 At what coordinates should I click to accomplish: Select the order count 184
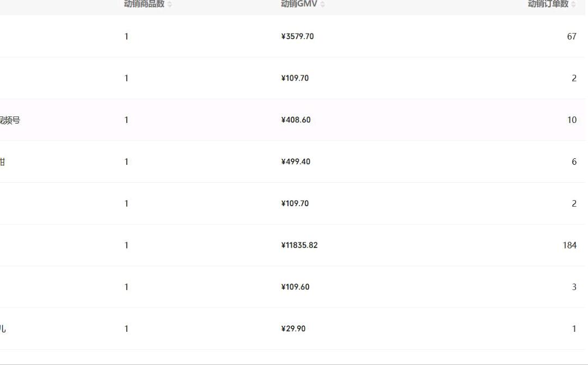tap(569, 245)
